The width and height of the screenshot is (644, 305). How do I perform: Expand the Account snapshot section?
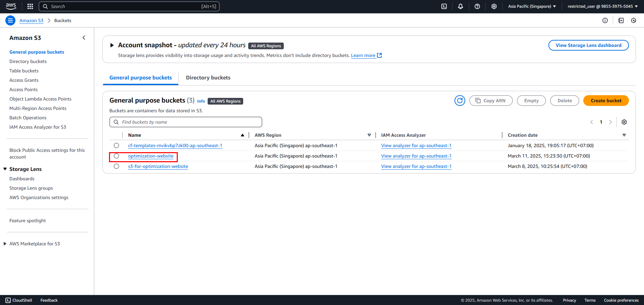112,45
